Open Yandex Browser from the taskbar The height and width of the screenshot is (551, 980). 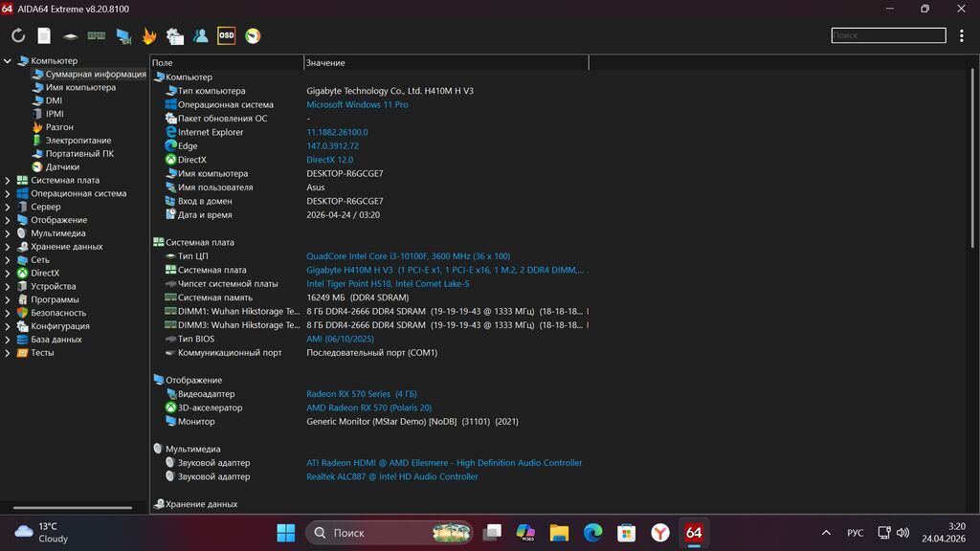[660, 533]
